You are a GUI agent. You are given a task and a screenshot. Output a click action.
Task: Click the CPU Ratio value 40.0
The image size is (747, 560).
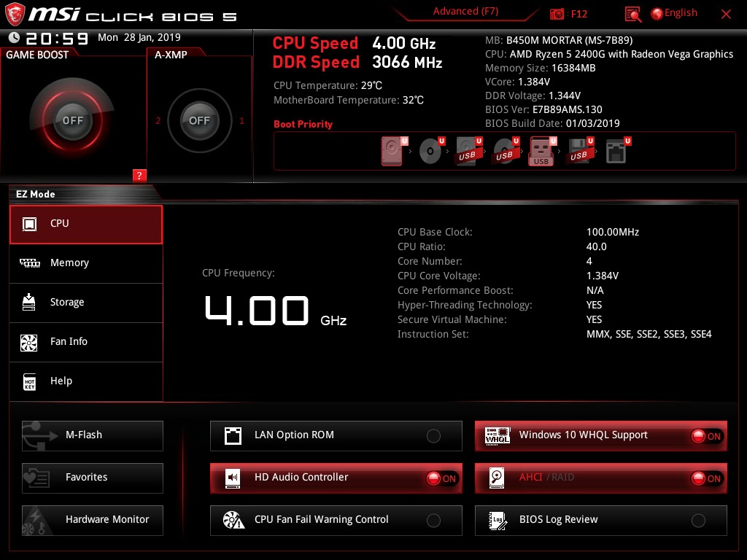pos(597,246)
